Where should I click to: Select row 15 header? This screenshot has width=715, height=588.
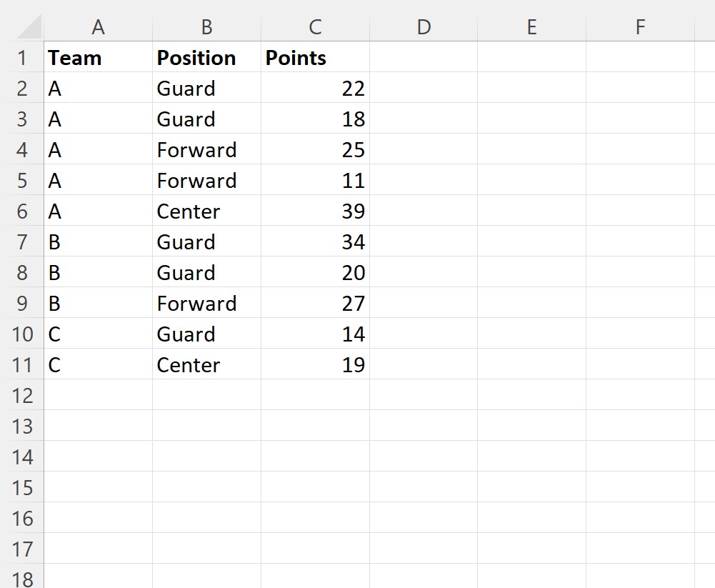[22, 487]
